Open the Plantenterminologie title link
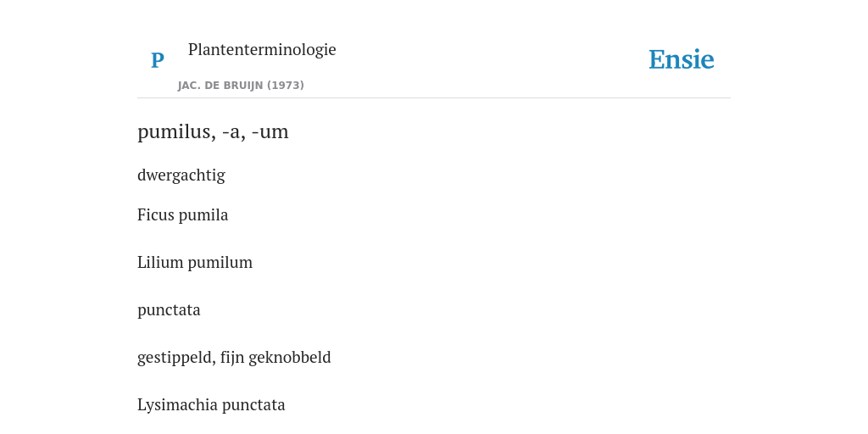 pos(262,50)
